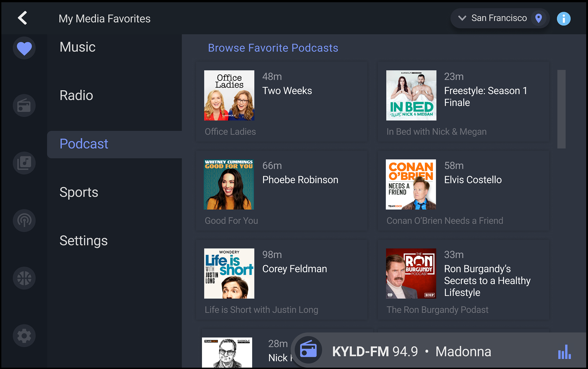Expand the San Francisco location dropdown

coord(462,18)
